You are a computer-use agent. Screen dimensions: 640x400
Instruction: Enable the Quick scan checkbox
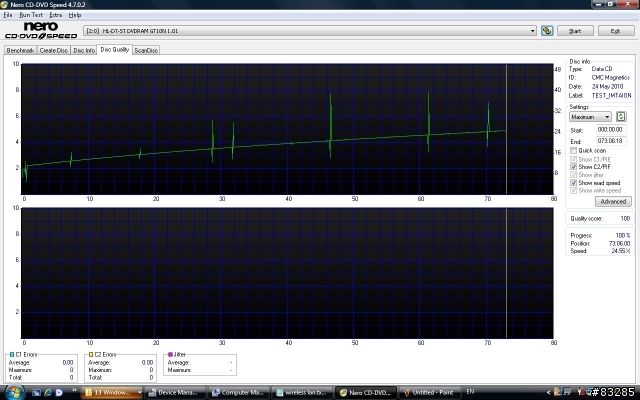573,151
